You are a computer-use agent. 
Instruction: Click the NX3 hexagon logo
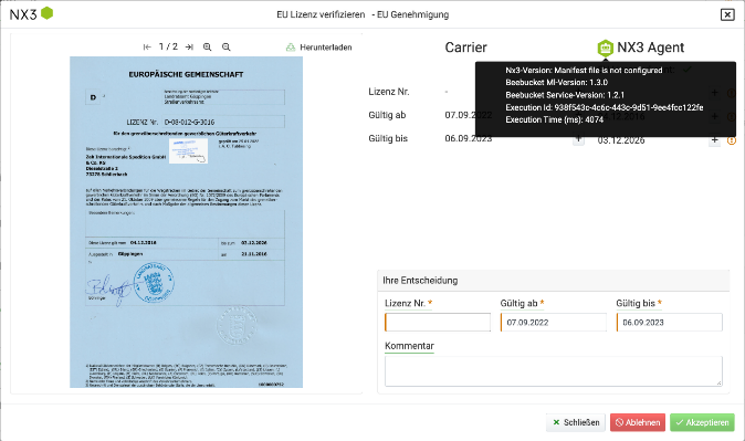click(x=47, y=13)
